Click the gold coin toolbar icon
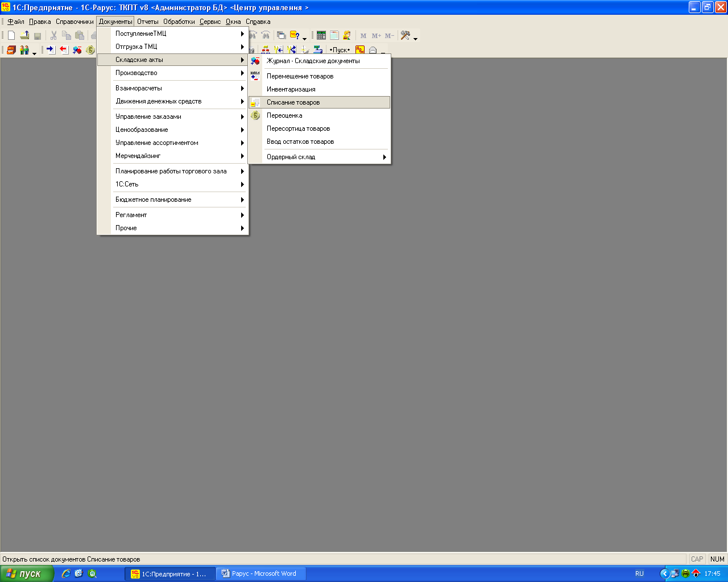The height and width of the screenshot is (582, 728). [x=90, y=50]
